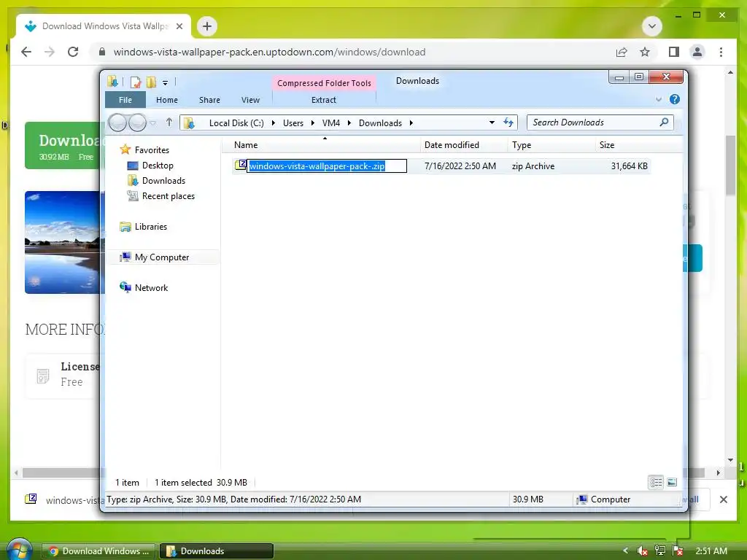Screen dimensions: 747x560
Task: Click the New folder quick access icon
Action: pos(151,82)
